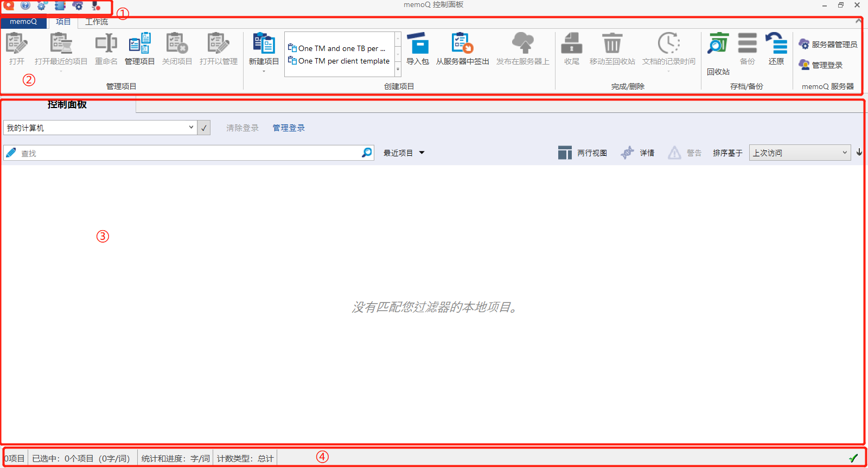Expand the 我的计算机 server dropdown
Image resolution: width=868 pixels, height=468 pixels.
[191, 128]
